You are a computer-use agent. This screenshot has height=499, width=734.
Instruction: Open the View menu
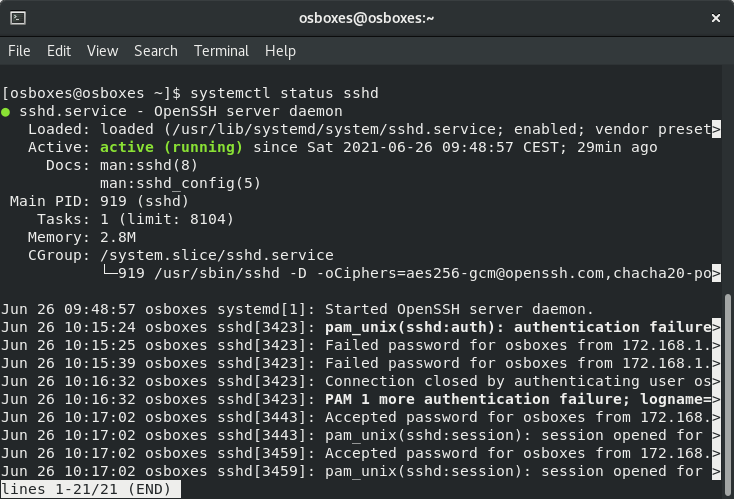click(102, 51)
